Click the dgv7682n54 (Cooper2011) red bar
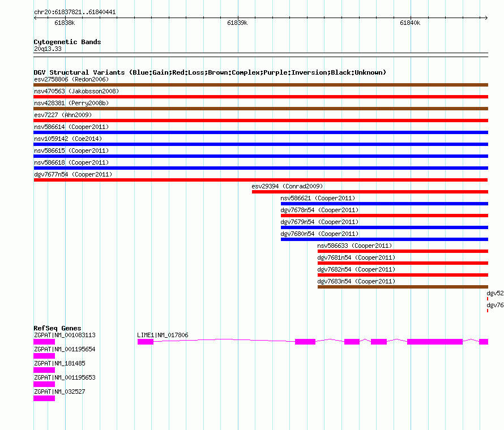This screenshot has width=504, height=430. 403,275
